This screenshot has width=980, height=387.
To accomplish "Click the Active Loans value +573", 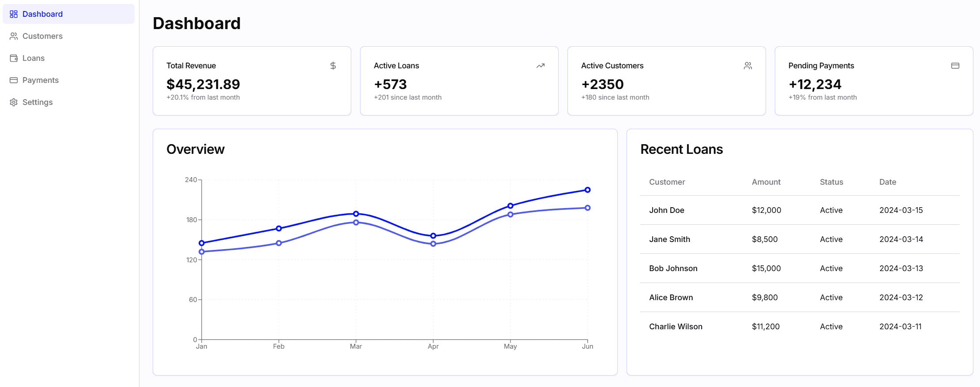I will pyautogui.click(x=390, y=84).
